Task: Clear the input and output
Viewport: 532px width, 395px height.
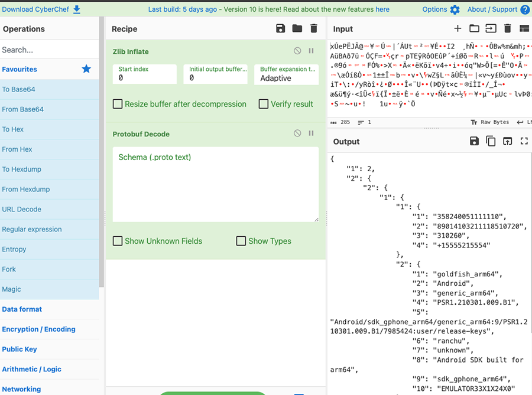Action: pos(507,29)
